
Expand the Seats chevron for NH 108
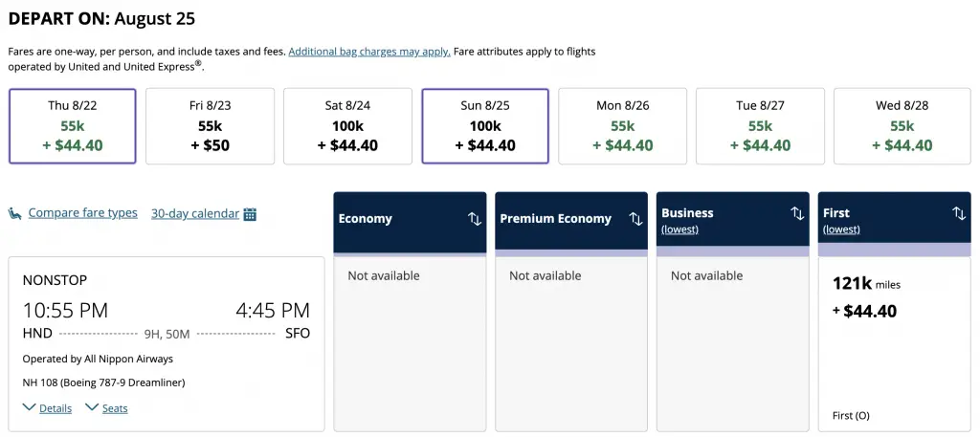click(92, 408)
